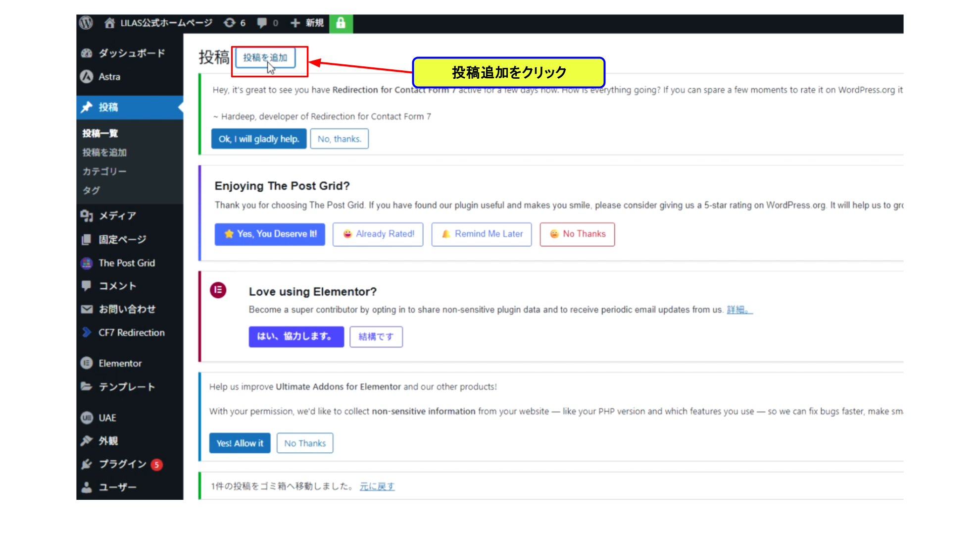
Task: Click the Ok, I will gladly help button
Action: (259, 139)
